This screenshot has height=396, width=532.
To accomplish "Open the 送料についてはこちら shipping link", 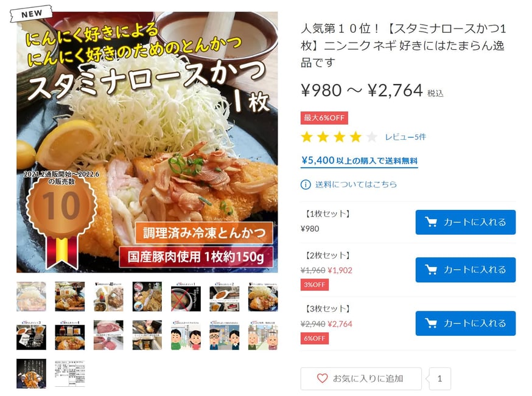I will pos(356,184).
